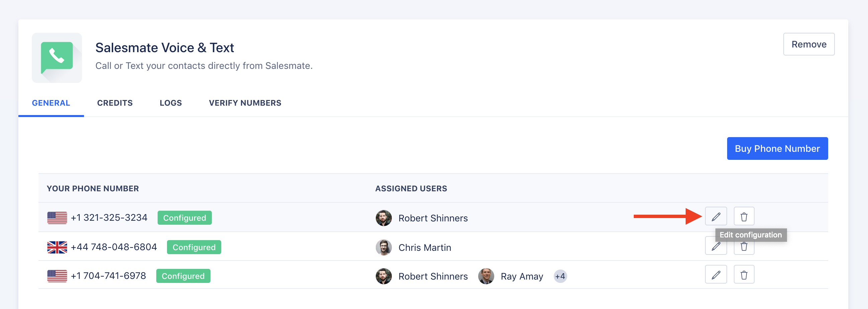Click Configured badge for +1 321-325-3234
Viewport: 868px width, 309px height.
[184, 218]
